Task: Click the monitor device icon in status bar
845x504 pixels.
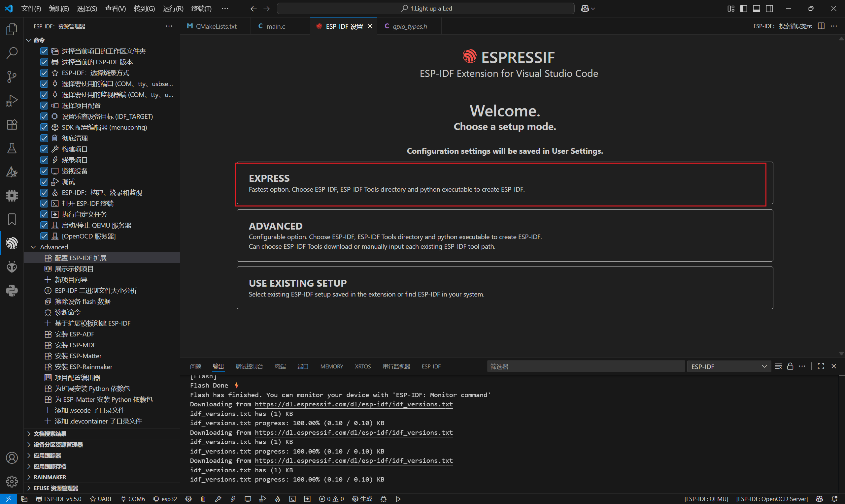Action: [248, 499]
